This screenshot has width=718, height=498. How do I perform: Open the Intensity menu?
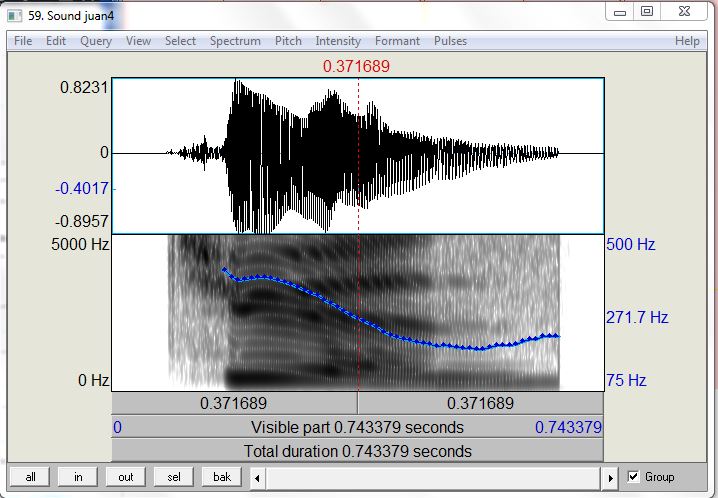click(338, 41)
